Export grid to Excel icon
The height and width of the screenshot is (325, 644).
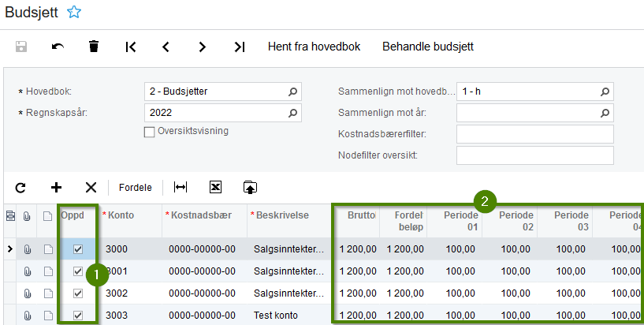[x=214, y=187]
